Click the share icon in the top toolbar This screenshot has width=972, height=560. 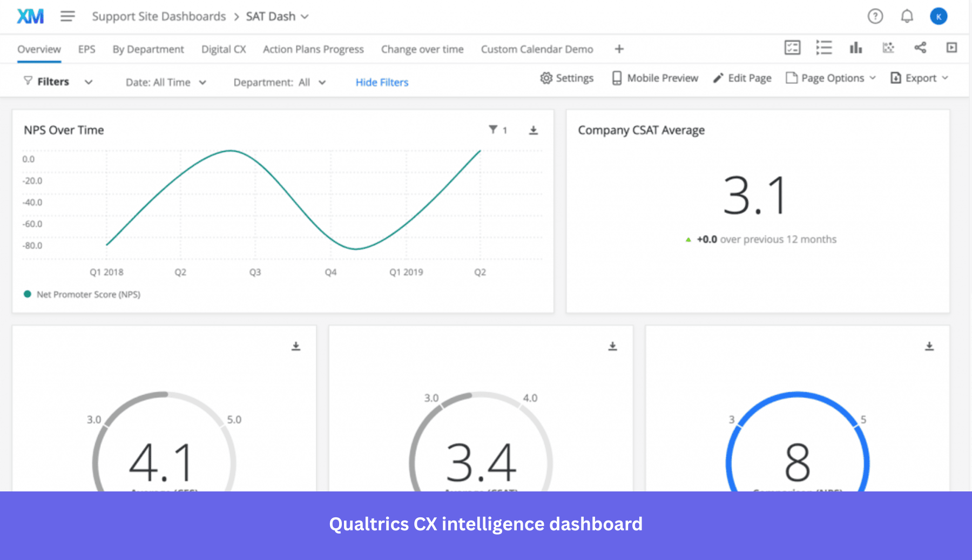pyautogui.click(x=920, y=48)
